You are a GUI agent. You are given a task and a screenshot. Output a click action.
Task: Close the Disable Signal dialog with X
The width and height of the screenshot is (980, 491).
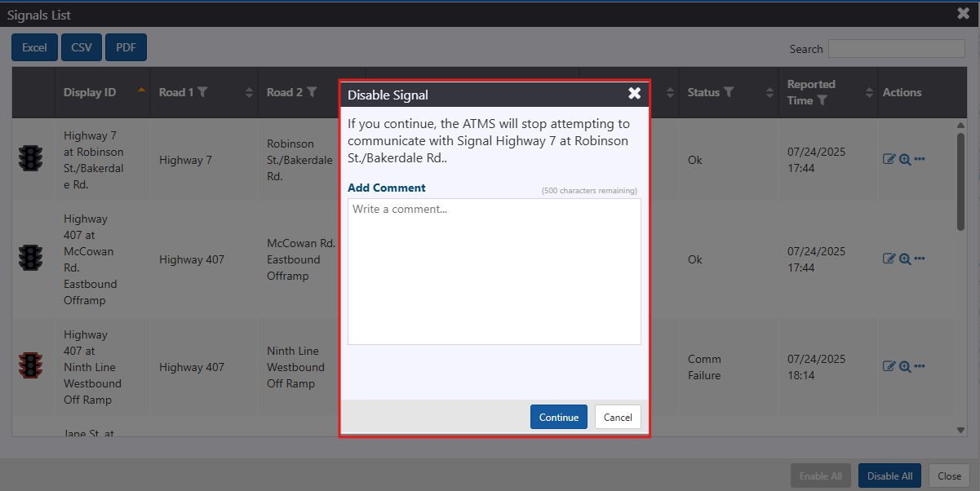tap(634, 94)
